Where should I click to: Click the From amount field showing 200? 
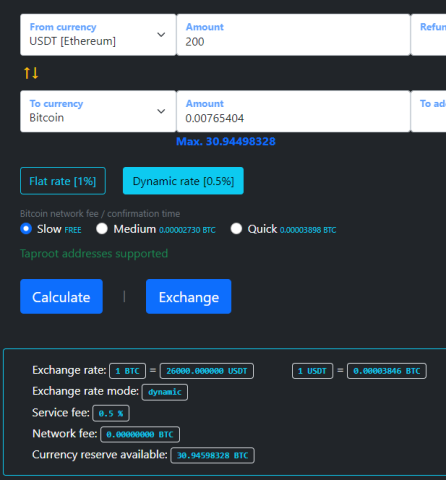click(294, 35)
